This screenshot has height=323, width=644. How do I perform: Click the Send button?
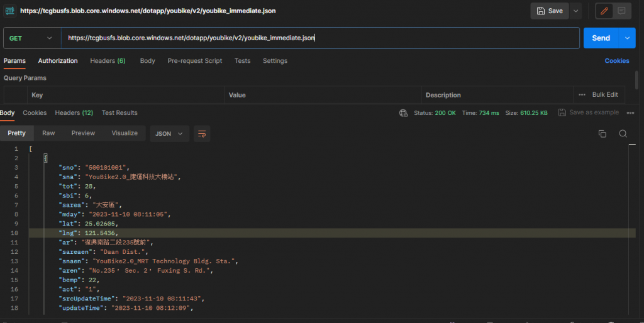pyautogui.click(x=601, y=38)
